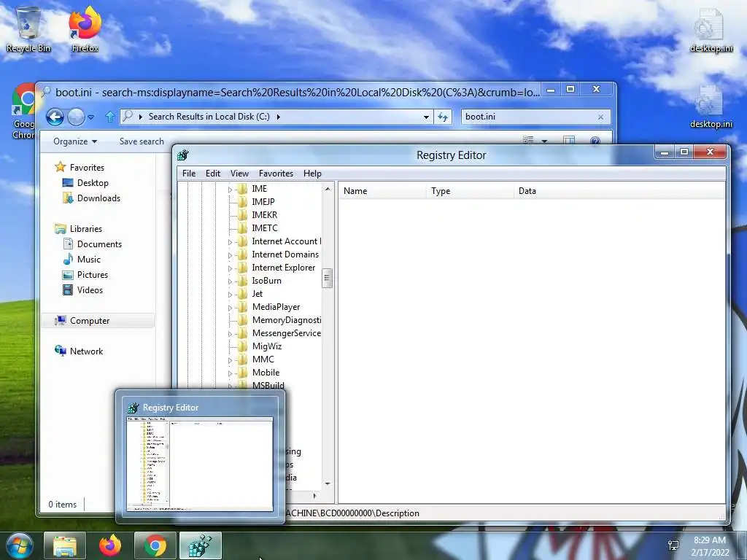Click the registry tree scroll-up arrow
747x560 pixels.
pyautogui.click(x=328, y=190)
